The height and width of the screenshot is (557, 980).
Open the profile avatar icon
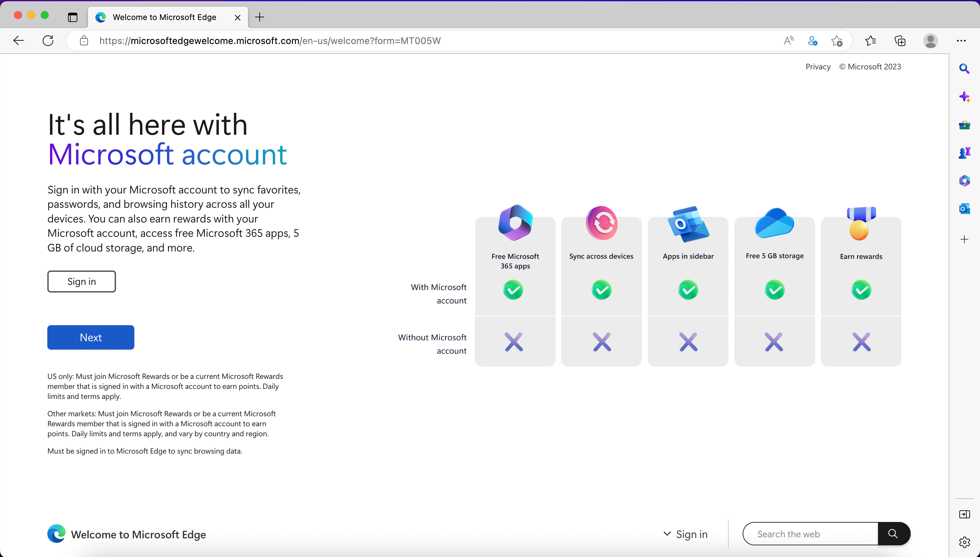[x=930, y=41]
